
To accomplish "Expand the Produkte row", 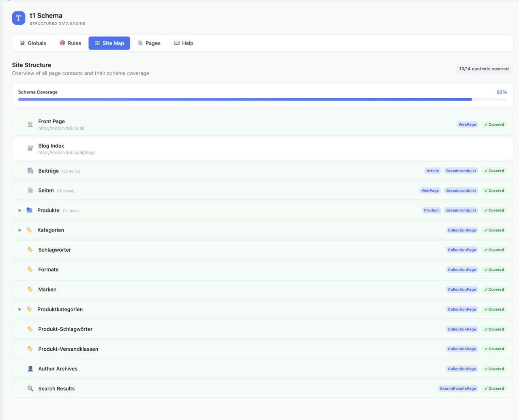I will pos(20,210).
